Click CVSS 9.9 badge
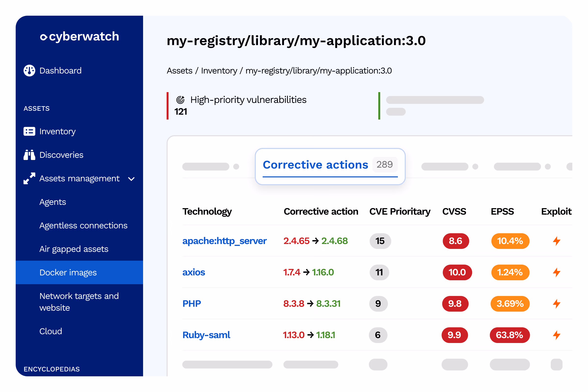Viewport: 588px width, 392px height. point(454,335)
